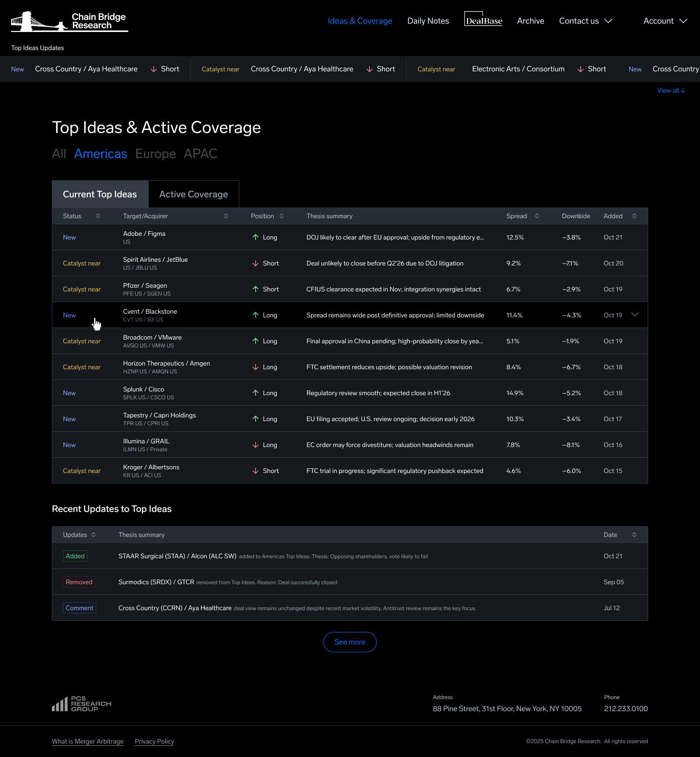
Task: Open Surmodics / GTCR update row
Action: (350, 582)
